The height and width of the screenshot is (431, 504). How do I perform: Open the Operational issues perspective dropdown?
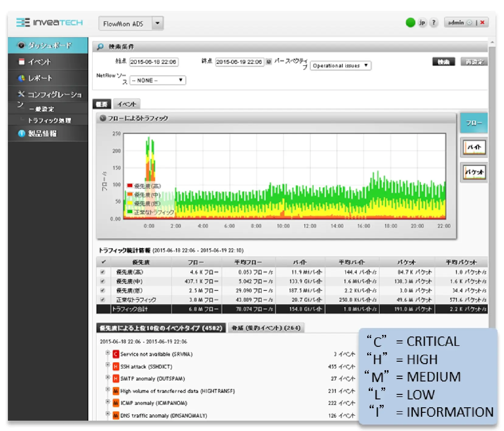tap(340, 65)
